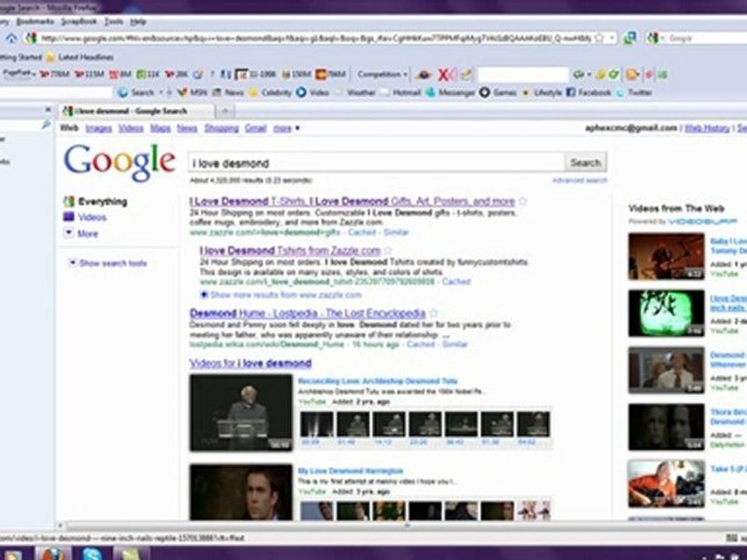747x560 pixels.
Task: Click the pencil highlighter icon in SEO toolbar
Action: pos(466,75)
